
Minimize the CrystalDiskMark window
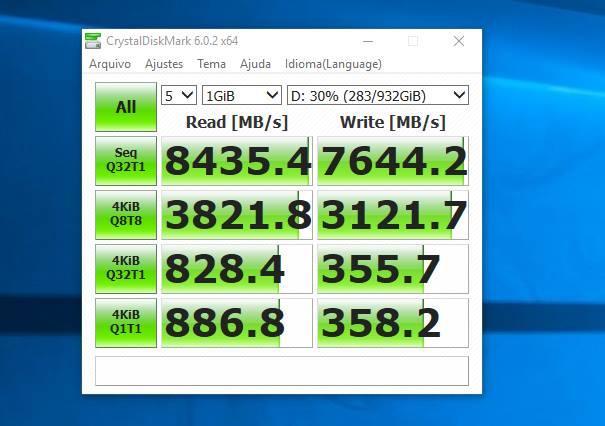click(368, 41)
